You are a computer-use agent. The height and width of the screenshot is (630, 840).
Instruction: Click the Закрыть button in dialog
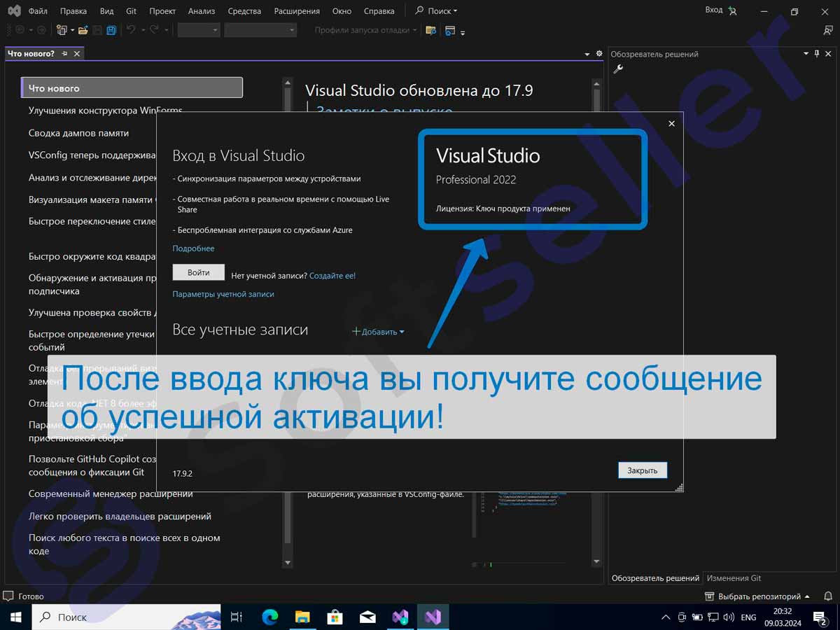click(642, 470)
